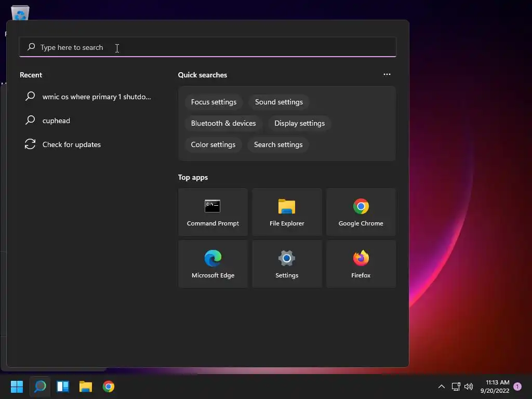Open Google Chrome on the taskbar
The width and height of the screenshot is (532, 399).
[x=109, y=387]
